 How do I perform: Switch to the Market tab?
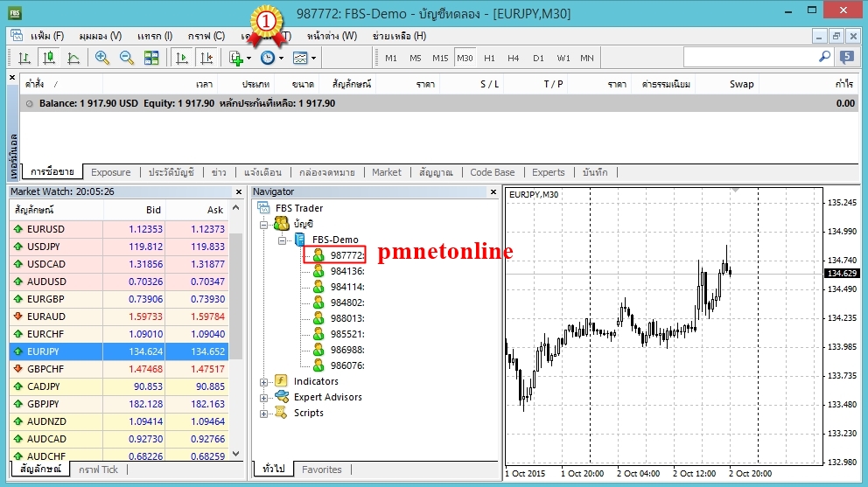click(x=387, y=172)
